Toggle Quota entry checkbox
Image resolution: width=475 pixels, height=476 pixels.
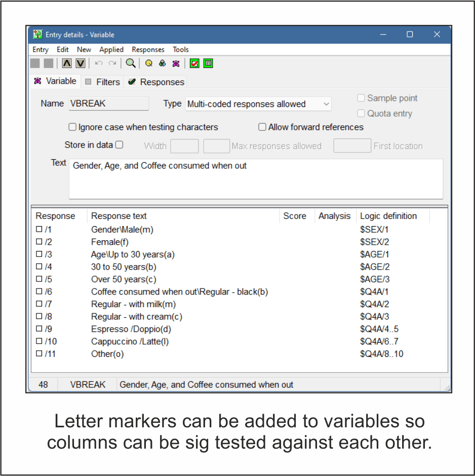(361, 113)
